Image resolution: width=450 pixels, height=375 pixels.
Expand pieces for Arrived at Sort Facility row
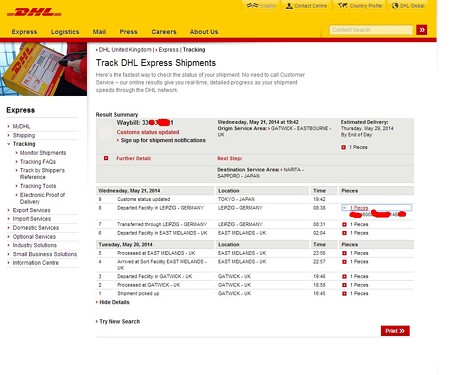click(x=344, y=262)
